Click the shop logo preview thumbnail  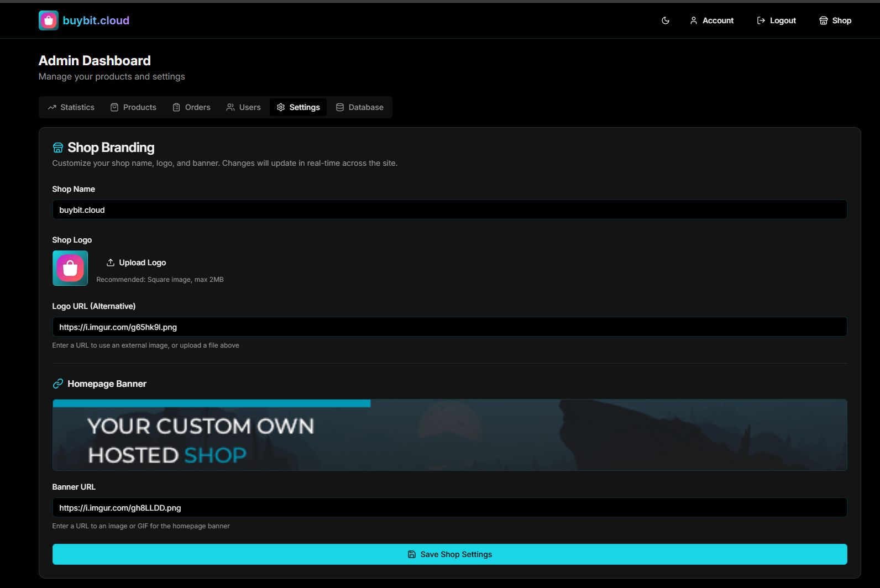[70, 268]
